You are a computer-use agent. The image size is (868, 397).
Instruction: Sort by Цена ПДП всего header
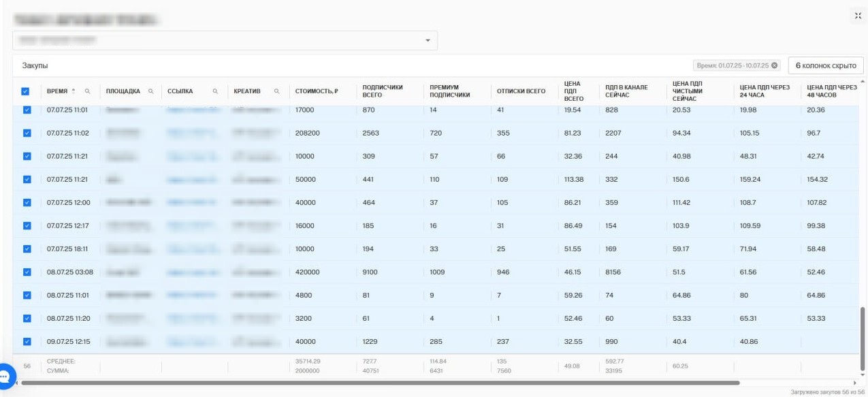[x=574, y=91]
